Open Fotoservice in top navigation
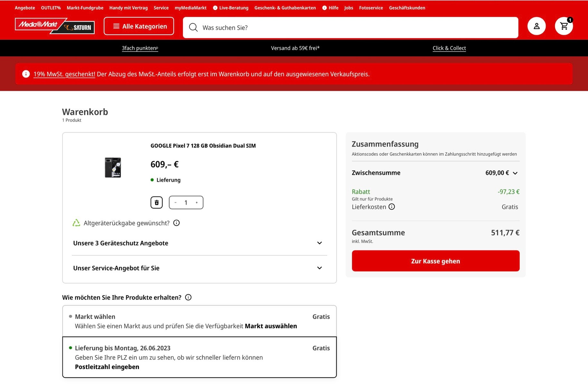 (x=371, y=8)
